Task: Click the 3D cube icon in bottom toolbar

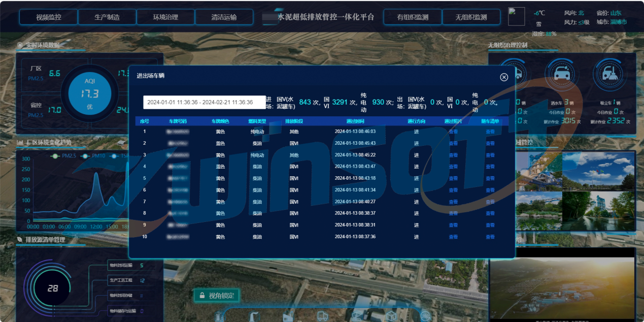Action: pyautogui.click(x=391, y=316)
